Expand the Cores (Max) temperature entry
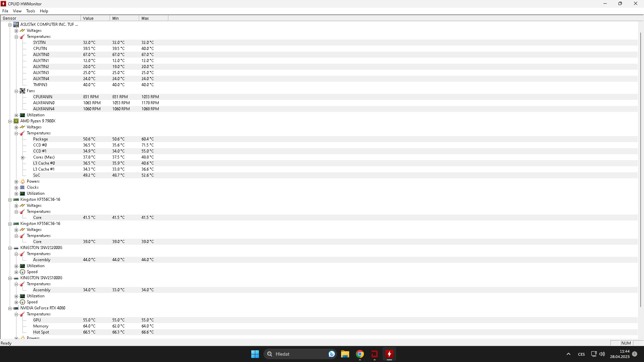644x362 pixels. point(23,158)
